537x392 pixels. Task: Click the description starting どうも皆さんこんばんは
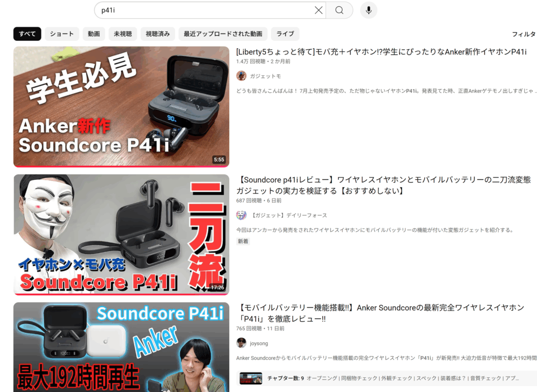click(x=386, y=91)
